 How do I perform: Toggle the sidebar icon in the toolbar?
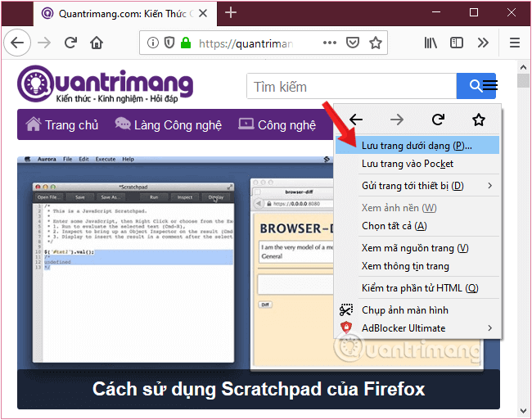click(457, 43)
